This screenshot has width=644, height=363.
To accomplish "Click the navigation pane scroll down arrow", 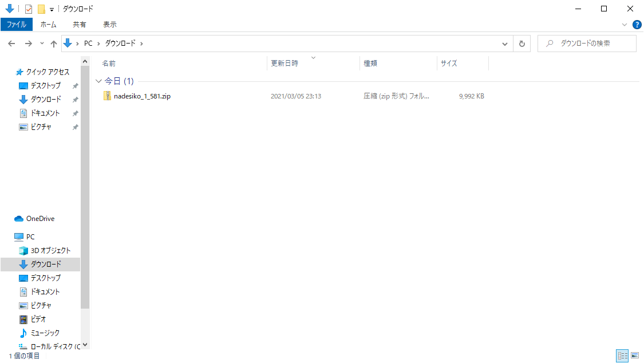I will [85, 345].
